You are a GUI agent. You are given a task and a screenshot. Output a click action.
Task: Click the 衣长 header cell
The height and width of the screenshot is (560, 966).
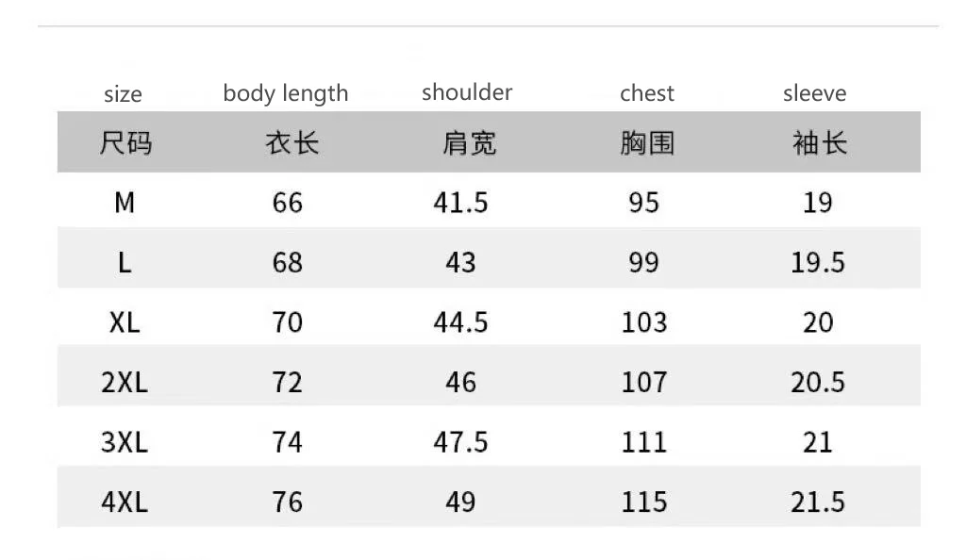pyautogui.click(x=292, y=143)
